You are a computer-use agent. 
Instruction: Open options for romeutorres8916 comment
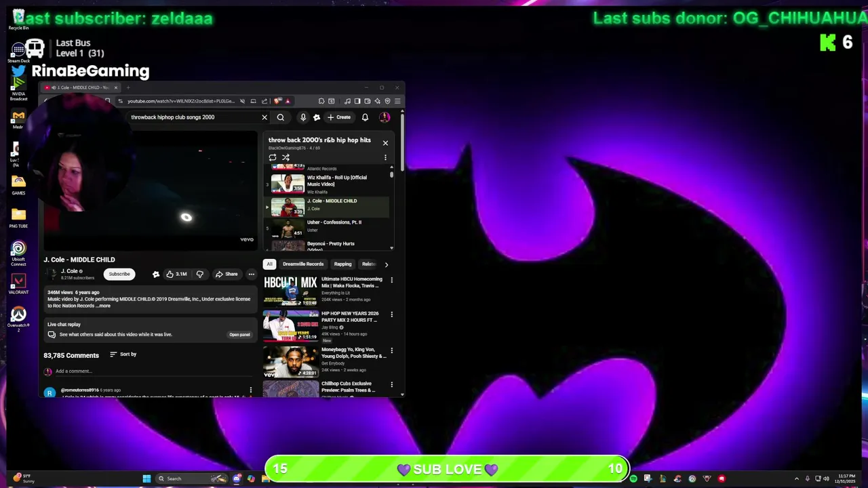click(250, 390)
